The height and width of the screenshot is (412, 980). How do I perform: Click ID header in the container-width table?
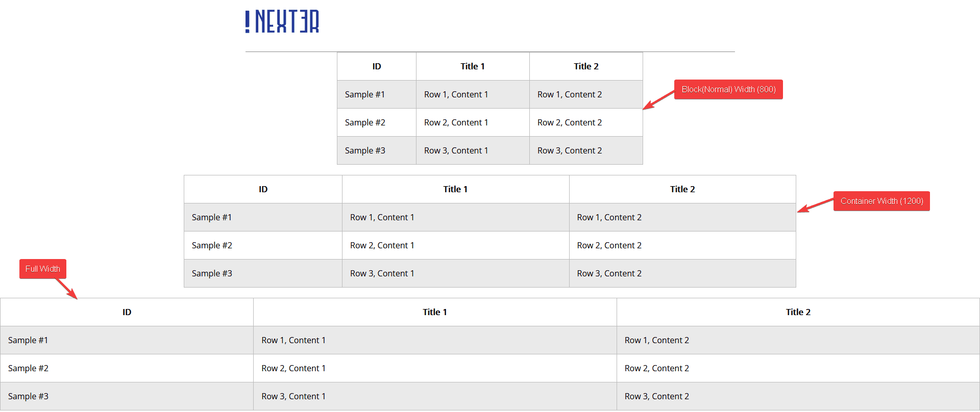pos(263,189)
